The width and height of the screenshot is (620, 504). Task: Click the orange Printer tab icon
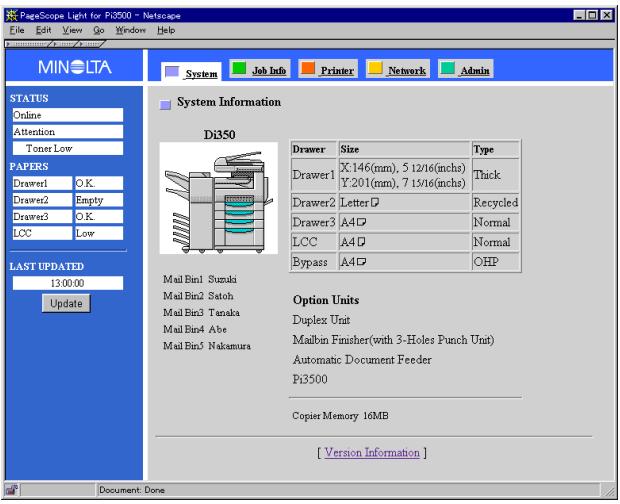pos(307,68)
